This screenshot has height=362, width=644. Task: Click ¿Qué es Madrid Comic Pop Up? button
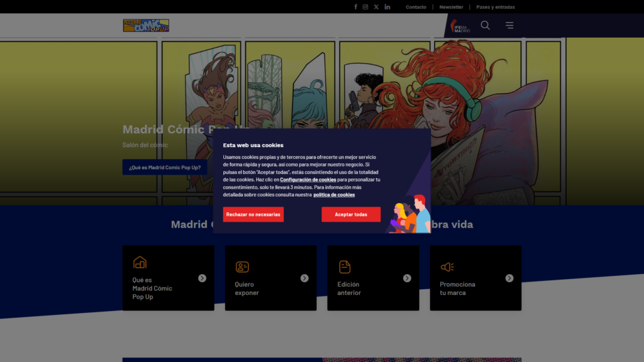pyautogui.click(x=165, y=167)
